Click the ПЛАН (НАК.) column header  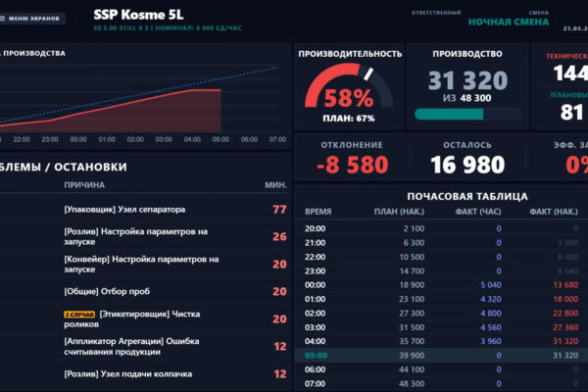(399, 212)
